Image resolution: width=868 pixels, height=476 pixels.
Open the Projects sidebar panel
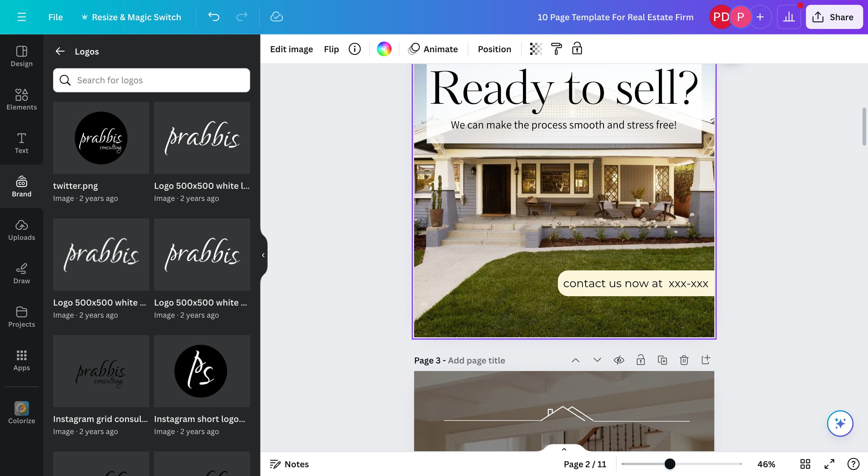(22, 317)
